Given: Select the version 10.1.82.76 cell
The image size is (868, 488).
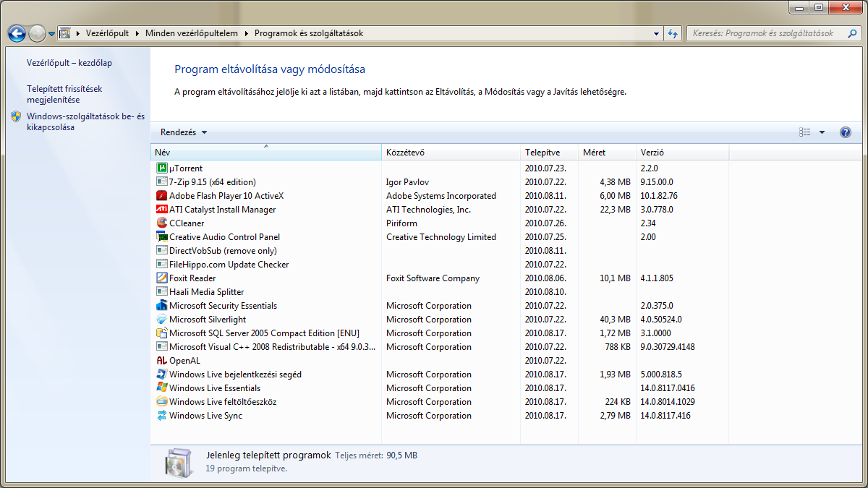Looking at the screenshot, I should point(659,196).
